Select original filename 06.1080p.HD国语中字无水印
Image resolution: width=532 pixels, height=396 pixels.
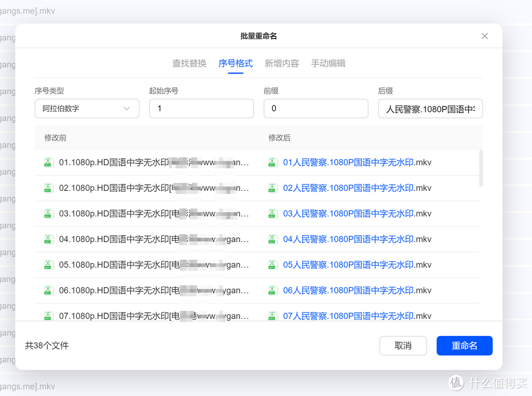pyautogui.click(x=154, y=290)
